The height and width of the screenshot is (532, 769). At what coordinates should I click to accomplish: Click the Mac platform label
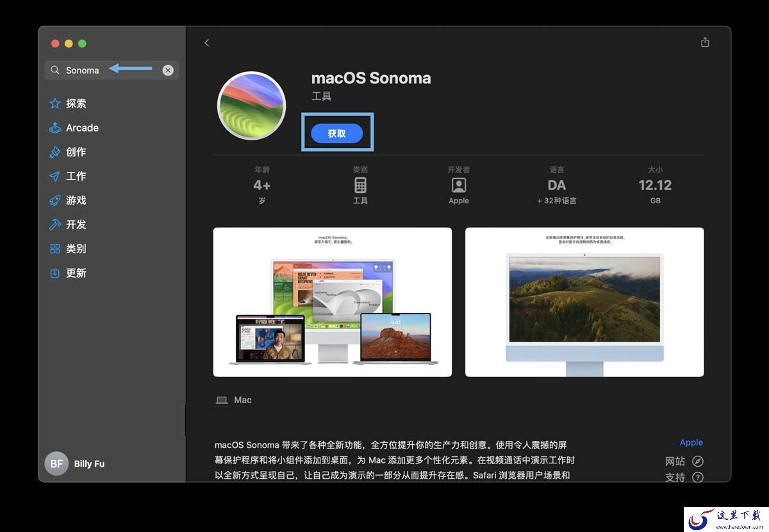coord(243,400)
